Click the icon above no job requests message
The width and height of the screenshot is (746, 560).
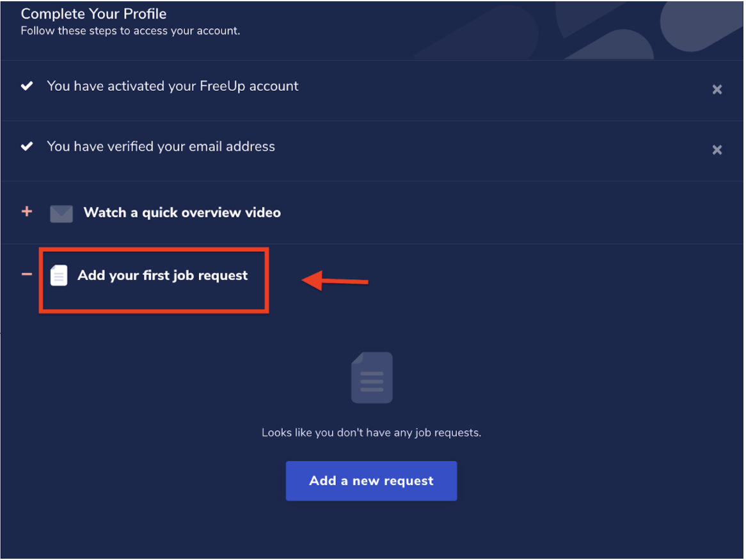(x=371, y=377)
